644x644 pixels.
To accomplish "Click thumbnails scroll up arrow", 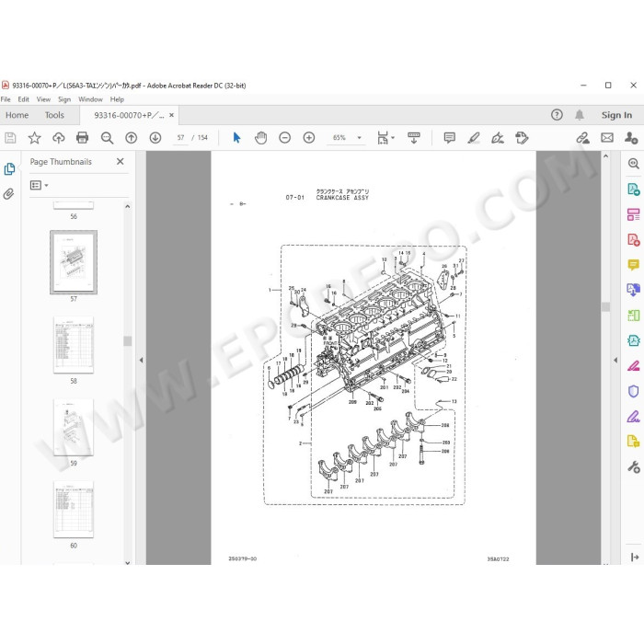I will (128, 207).
